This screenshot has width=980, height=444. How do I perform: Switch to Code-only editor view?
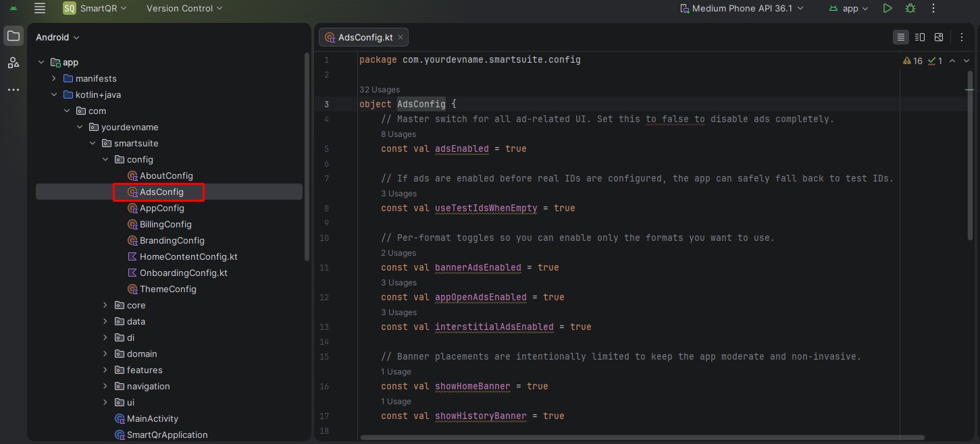pyautogui.click(x=900, y=37)
